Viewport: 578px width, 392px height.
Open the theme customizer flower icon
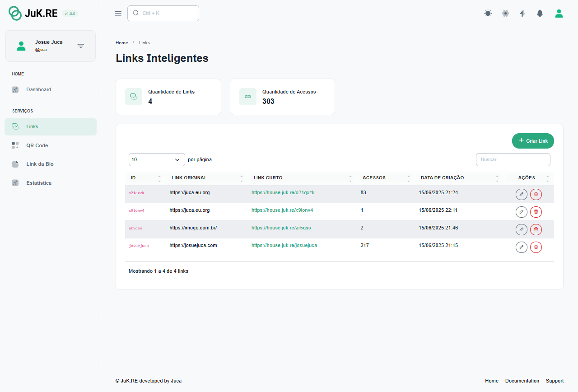coord(505,14)
